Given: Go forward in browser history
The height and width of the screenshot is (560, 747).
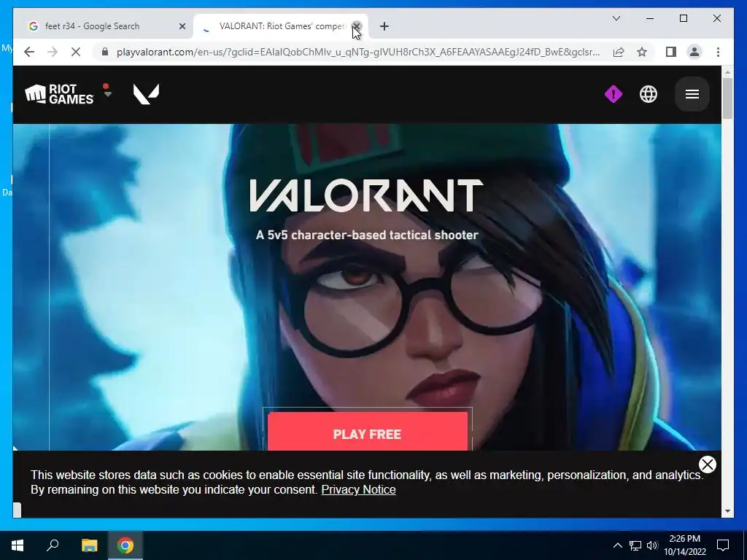Looking at the screenshot, I should pos(53,52).
